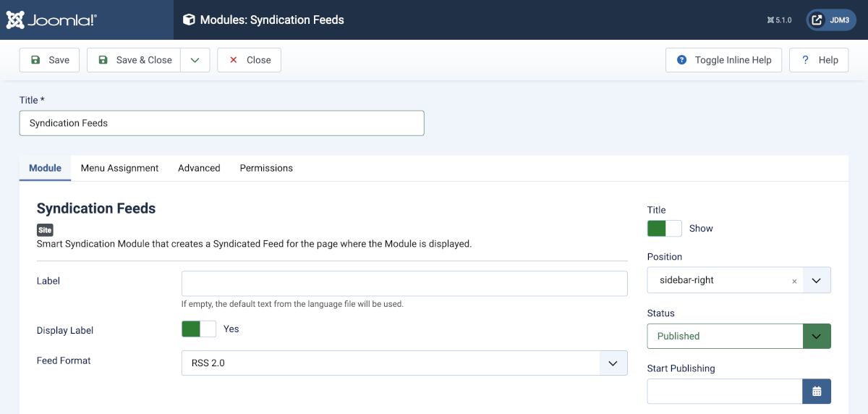Open the Permissions tab
The width and height of the screenshot is (868, 414).
266,168
